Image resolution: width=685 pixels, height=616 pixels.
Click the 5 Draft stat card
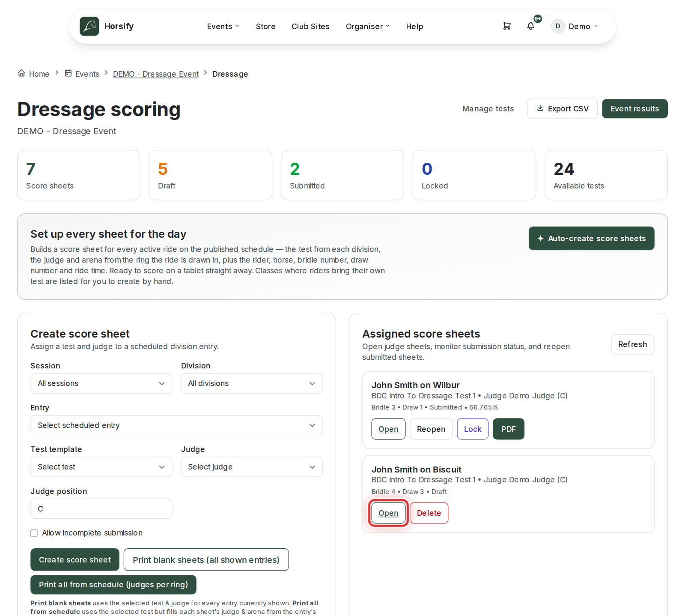coord(211,175)
